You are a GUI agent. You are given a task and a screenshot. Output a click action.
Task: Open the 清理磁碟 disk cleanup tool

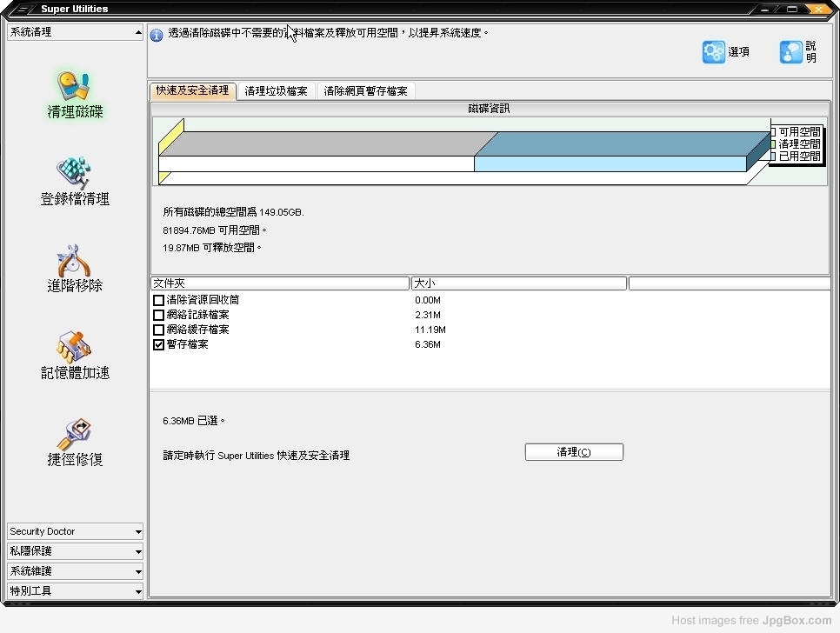75,95
